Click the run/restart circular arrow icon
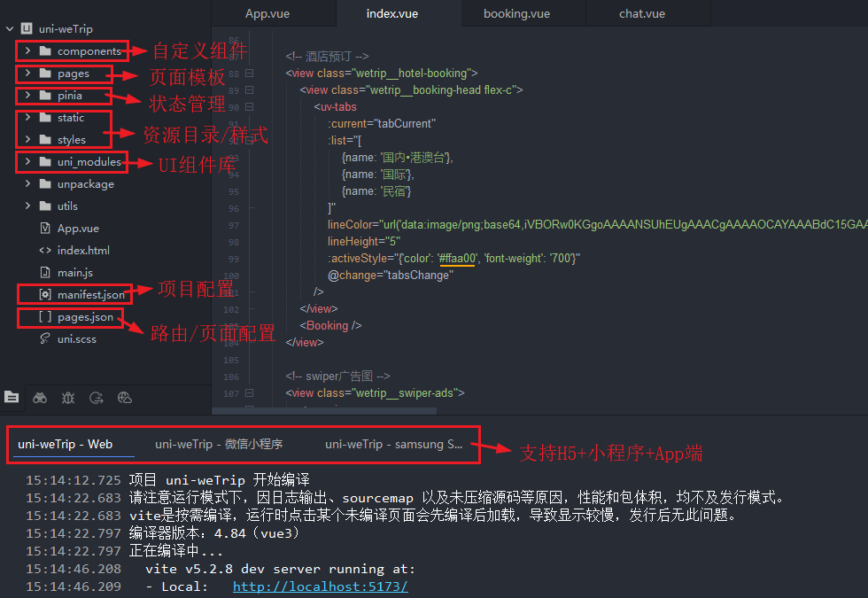This screenshot has width=868, height=598. [x=97, y=398]
